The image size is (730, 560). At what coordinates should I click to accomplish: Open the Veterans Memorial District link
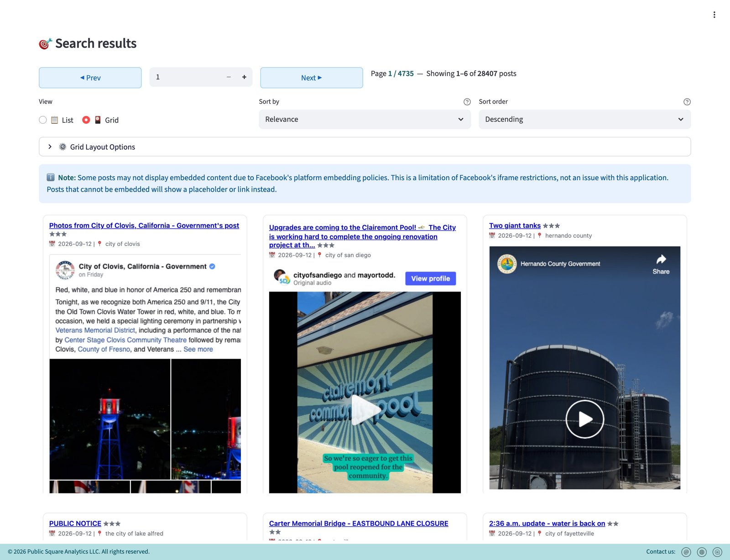coord(95,330)
